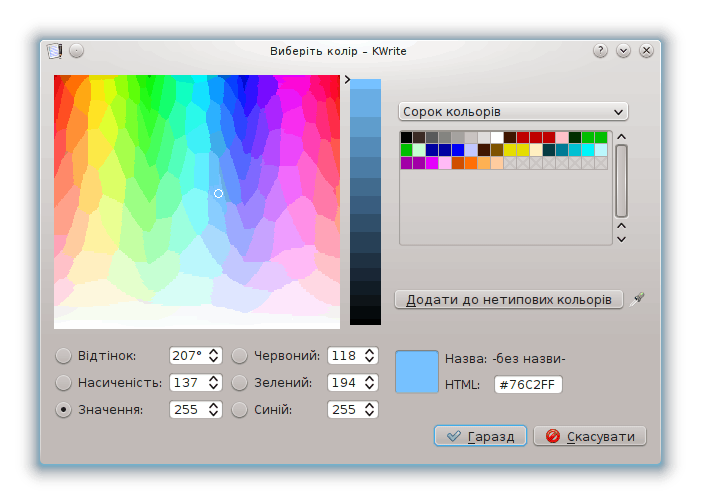Click the bottom down arrow of the palette scrollbar
701x504 pixels.
point(621,238)
